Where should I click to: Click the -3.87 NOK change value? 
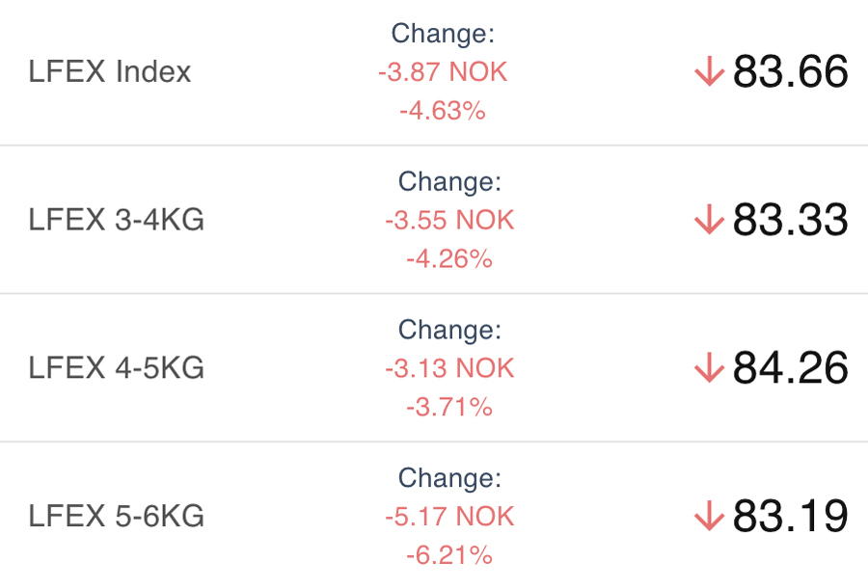point(443,72)
